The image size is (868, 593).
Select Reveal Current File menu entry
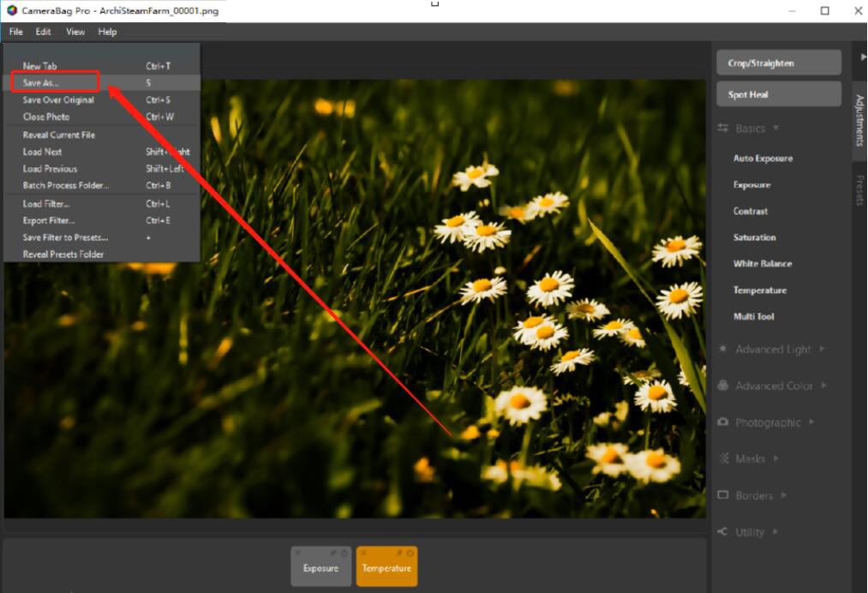pos(102,135)
